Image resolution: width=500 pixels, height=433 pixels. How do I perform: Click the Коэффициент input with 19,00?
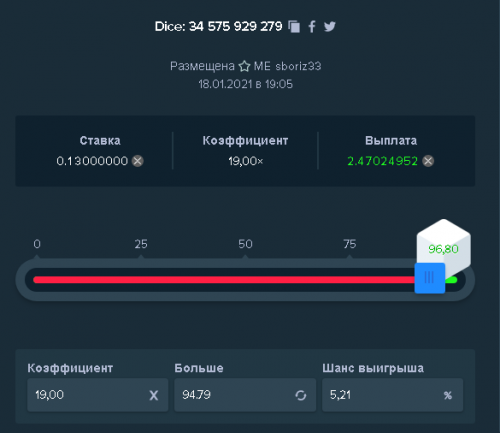pyautogui.click(x=98, y=395)
